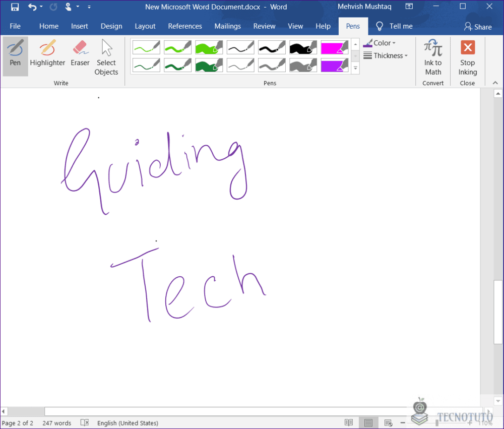This screenshot has height=429, width=504.
Task: Choose thin dark green pen
Action: click(x=146, y=66)
